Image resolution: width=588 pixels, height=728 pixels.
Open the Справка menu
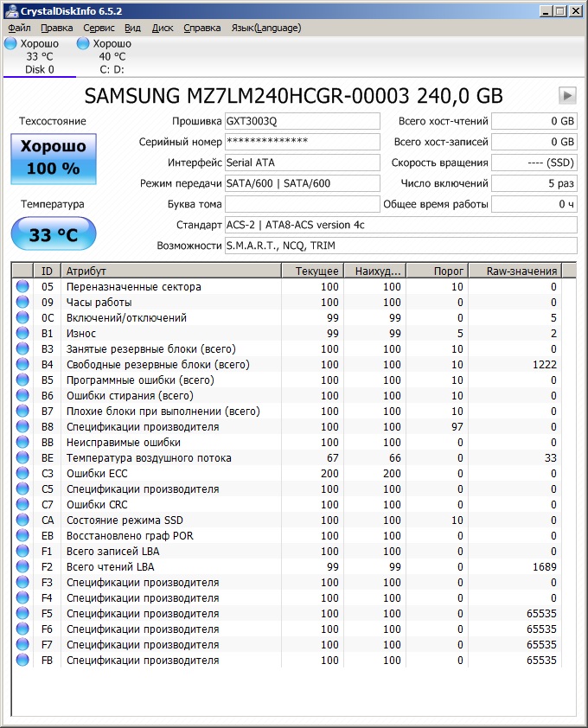(x=202, y=28)
